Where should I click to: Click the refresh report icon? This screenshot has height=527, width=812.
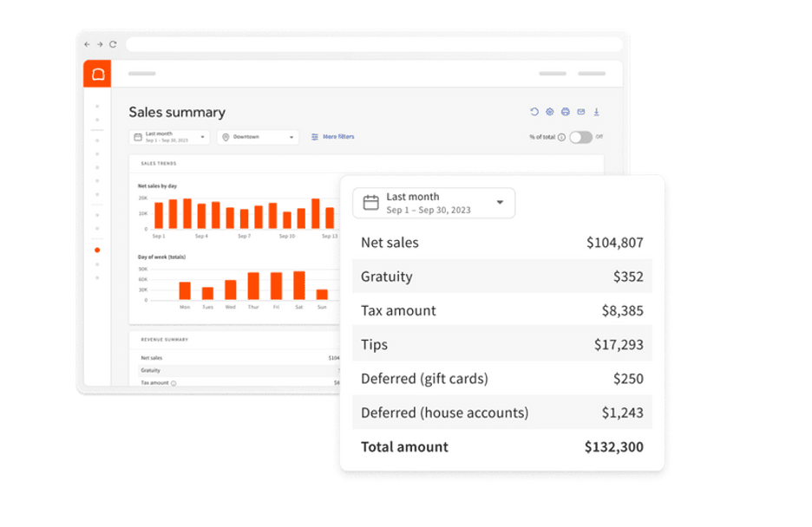coord(534,112)
